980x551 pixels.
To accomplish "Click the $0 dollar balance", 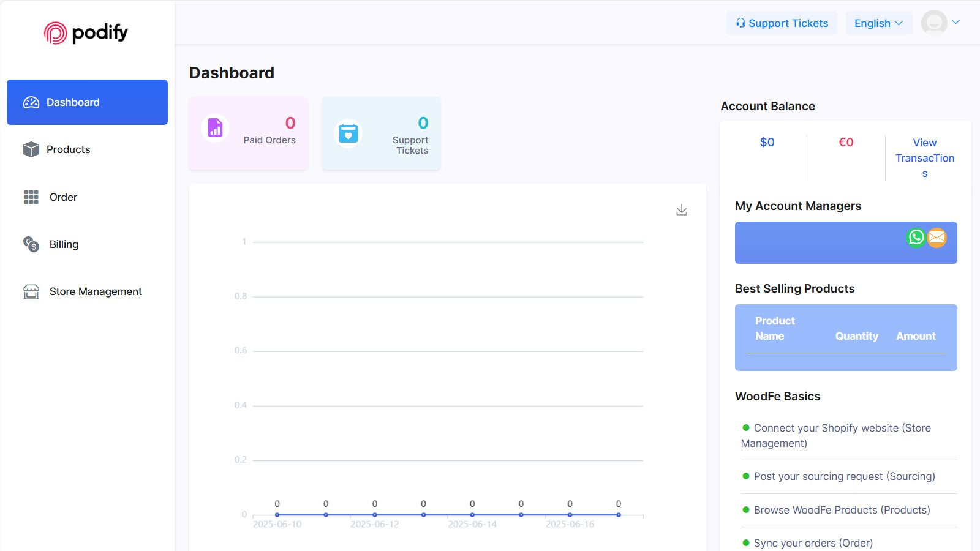I will click(767, 142).
